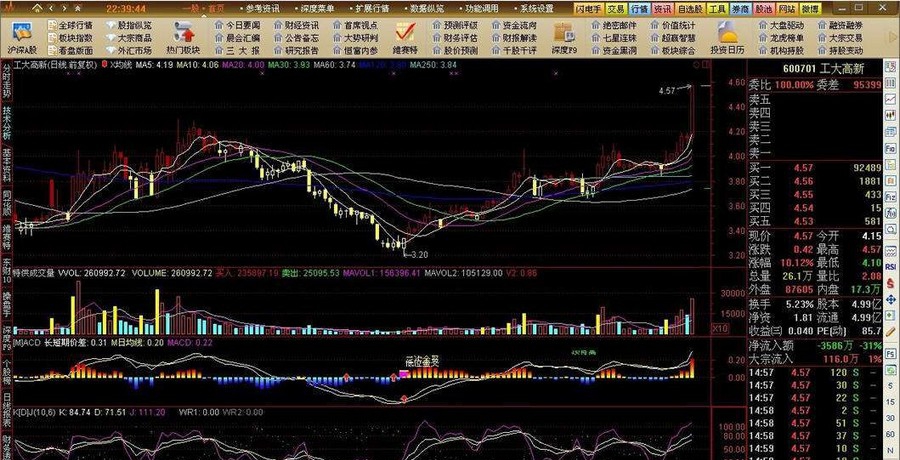This screenshot has width=900, height=460.
Task: Open 财经资讯 financial news
Action: pyautogui.click(x=296, y=26)
